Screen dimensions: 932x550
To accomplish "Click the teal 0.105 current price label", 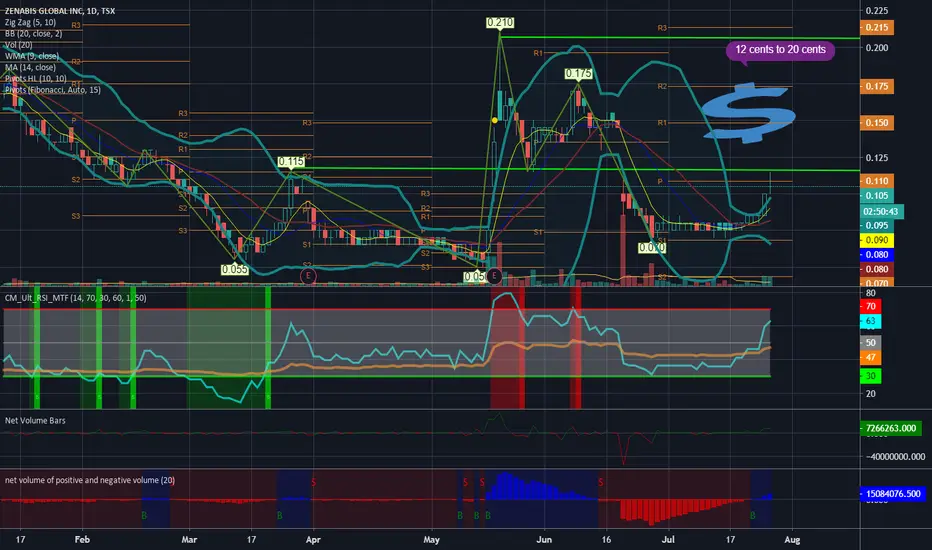I will [x=877, y=196].
